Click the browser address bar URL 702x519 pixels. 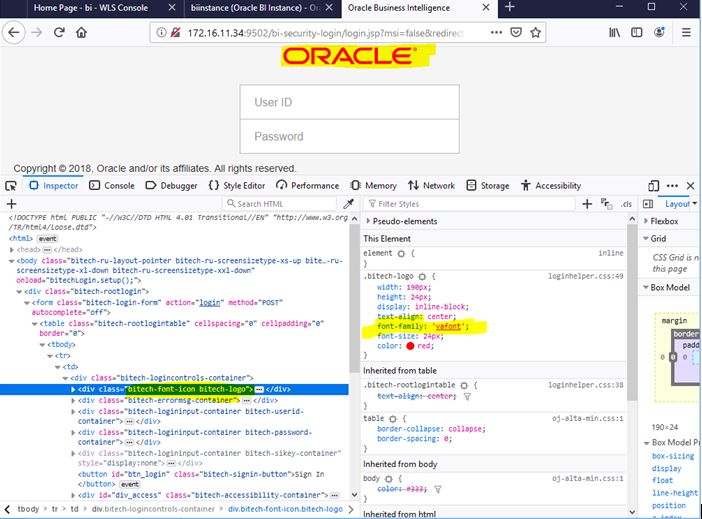click(325, 33)
